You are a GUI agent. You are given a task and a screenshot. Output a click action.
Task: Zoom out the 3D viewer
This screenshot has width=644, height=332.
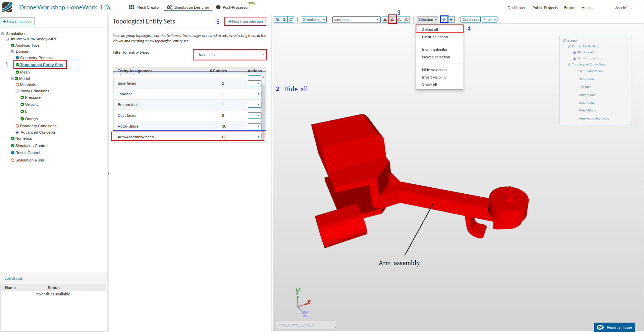pos(284,19)
